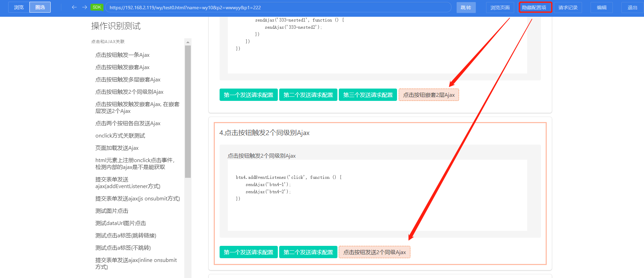Click 第一个发送请求配置 in section 4
The width and height of the screenshot is (644, 278).
[x=249, y=252]
